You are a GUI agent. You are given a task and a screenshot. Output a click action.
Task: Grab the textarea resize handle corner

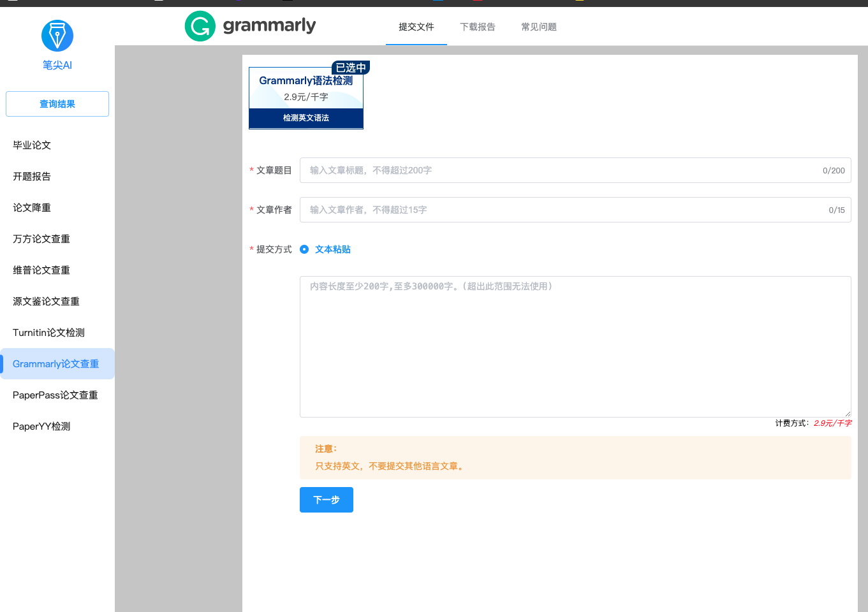point(848,414)
